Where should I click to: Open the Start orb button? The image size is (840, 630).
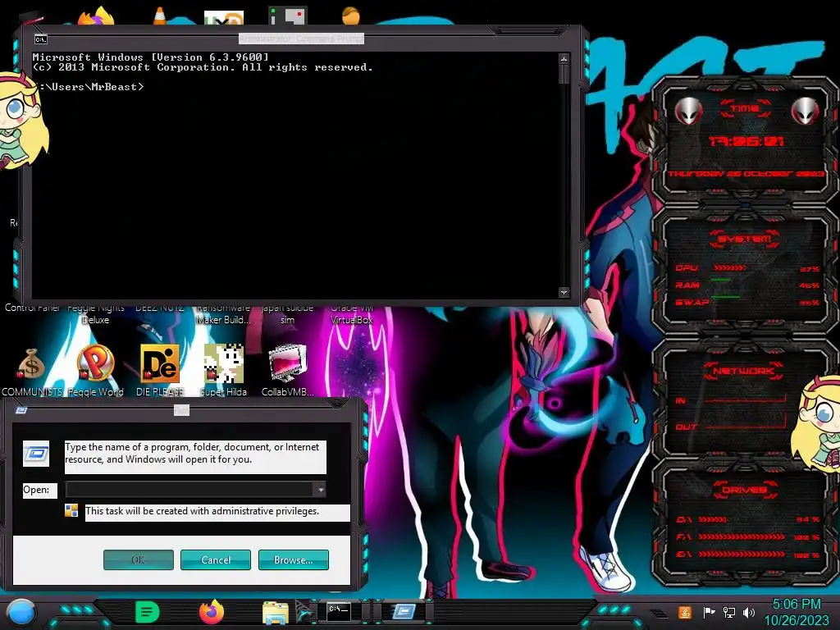(21, 612)
